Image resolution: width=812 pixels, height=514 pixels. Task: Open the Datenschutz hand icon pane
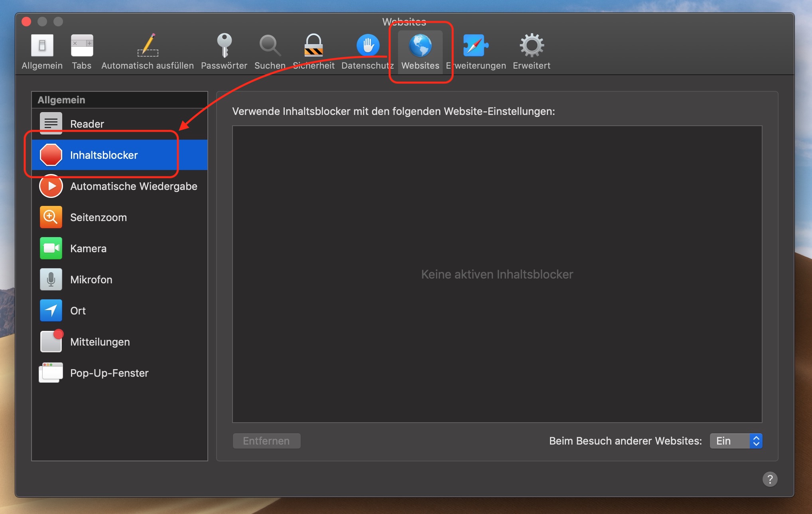[x=367, y=52]
